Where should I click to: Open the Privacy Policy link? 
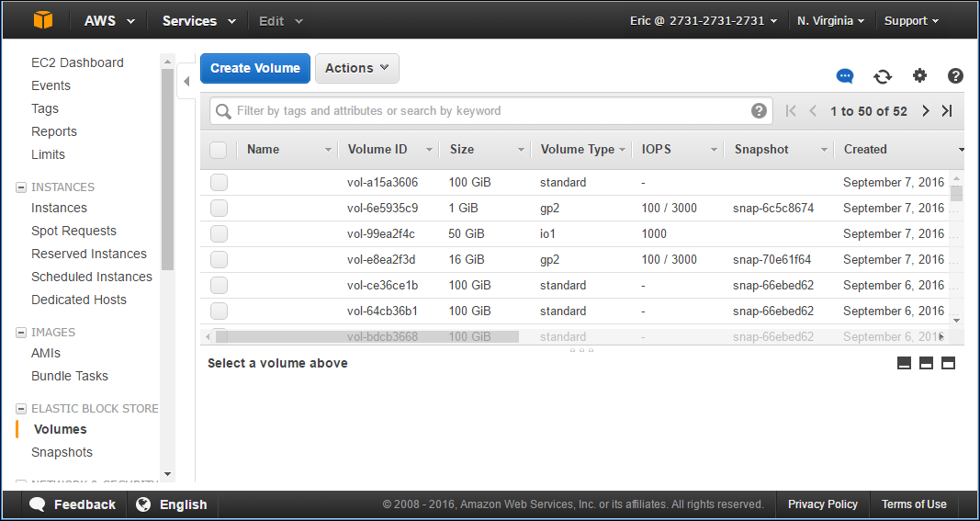click(823, 504)
